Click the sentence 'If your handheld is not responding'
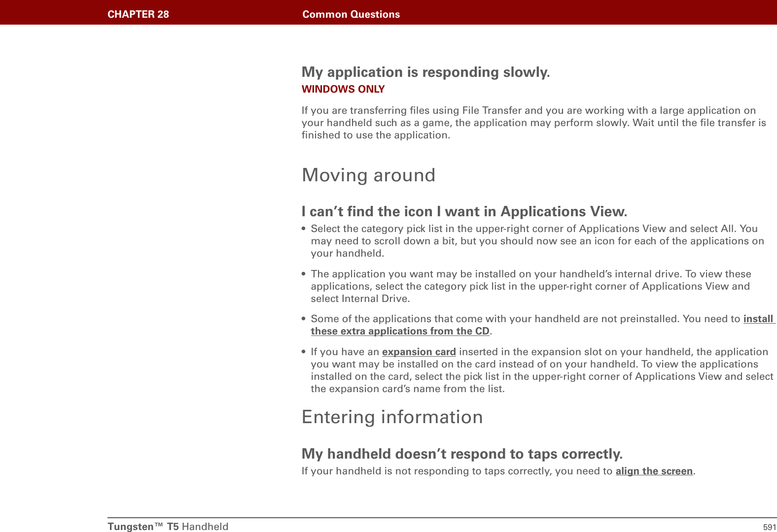The image size is (777, 532). [498, 471]
